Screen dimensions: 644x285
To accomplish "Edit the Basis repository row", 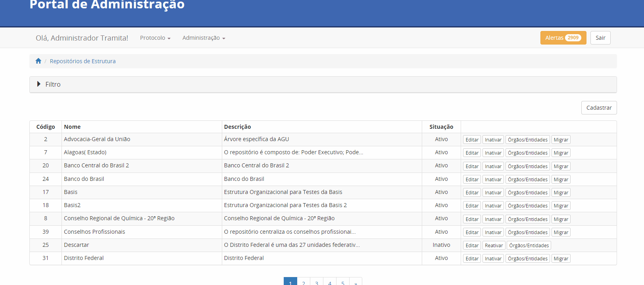I will (472, 192).
